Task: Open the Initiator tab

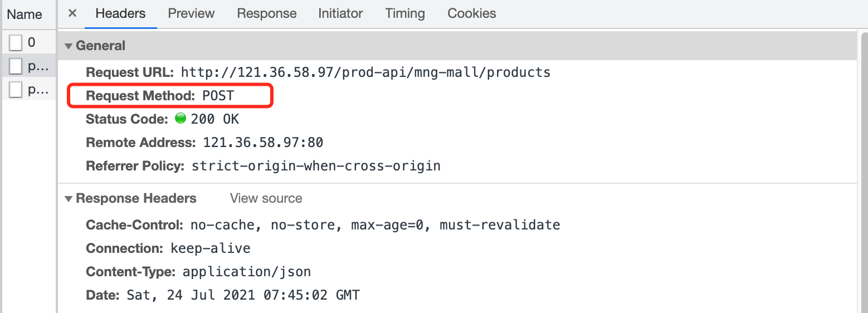Action: [340, 13]
